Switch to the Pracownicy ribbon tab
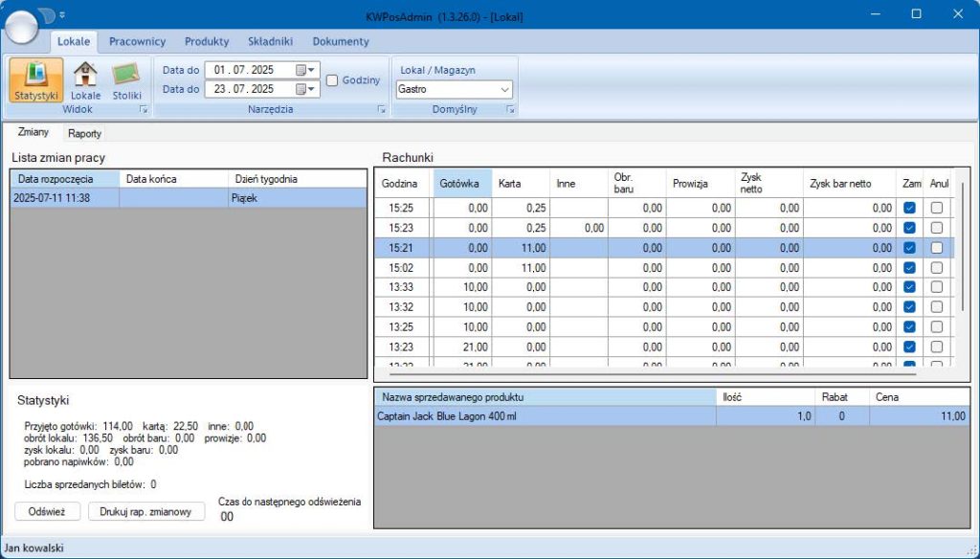 click(x=137, y=41)
